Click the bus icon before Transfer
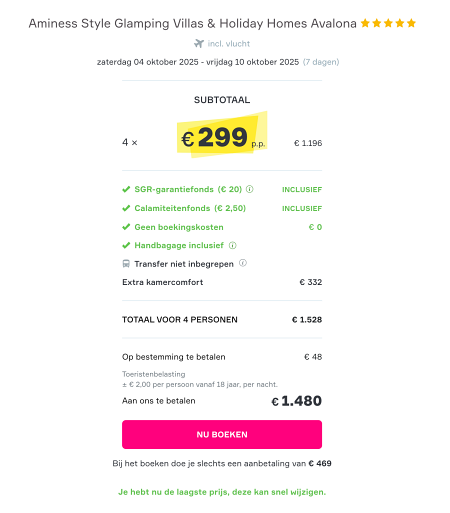450x513 pixels. (x=126, y=264)
